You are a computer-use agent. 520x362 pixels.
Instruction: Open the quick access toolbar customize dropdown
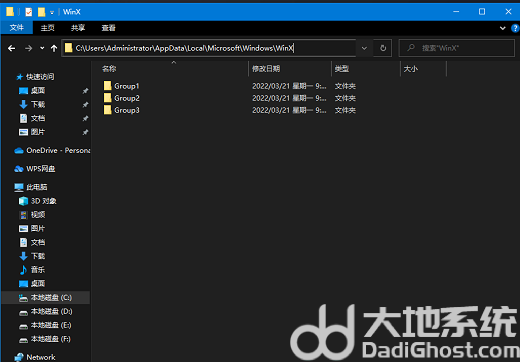(52, 13)
